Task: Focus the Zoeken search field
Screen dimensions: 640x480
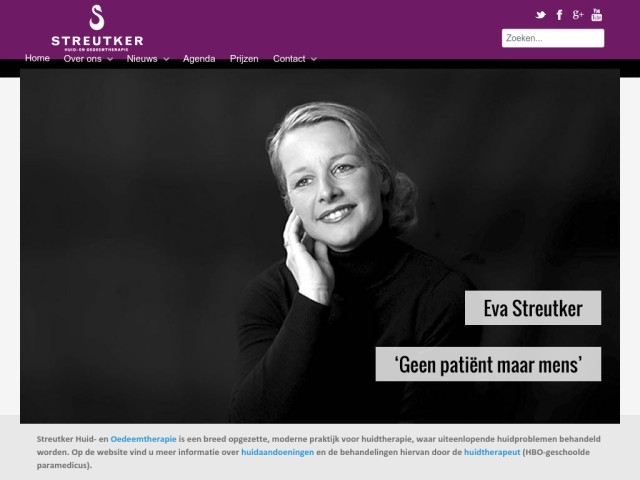Action: pos(553,38)
